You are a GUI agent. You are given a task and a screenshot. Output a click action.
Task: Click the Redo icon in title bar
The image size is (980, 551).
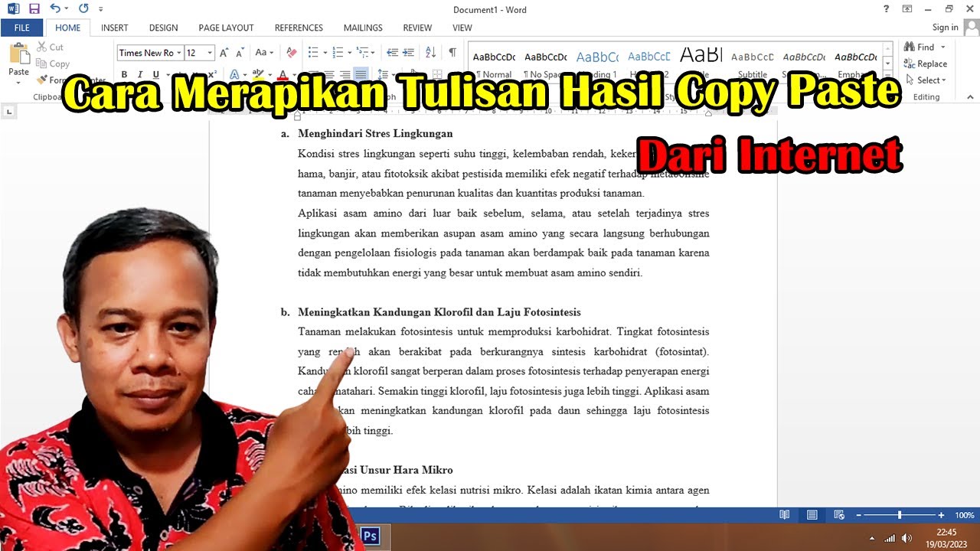(x=83, y=9)
